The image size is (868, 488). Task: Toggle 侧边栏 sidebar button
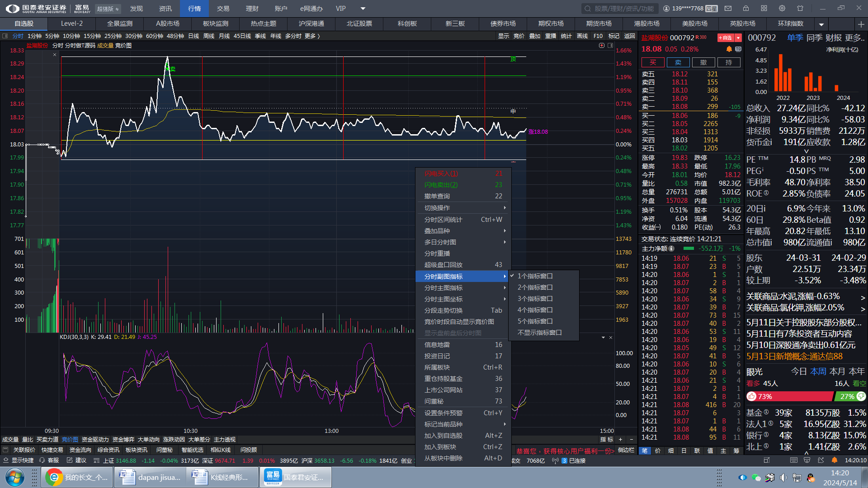coord(626,450)
